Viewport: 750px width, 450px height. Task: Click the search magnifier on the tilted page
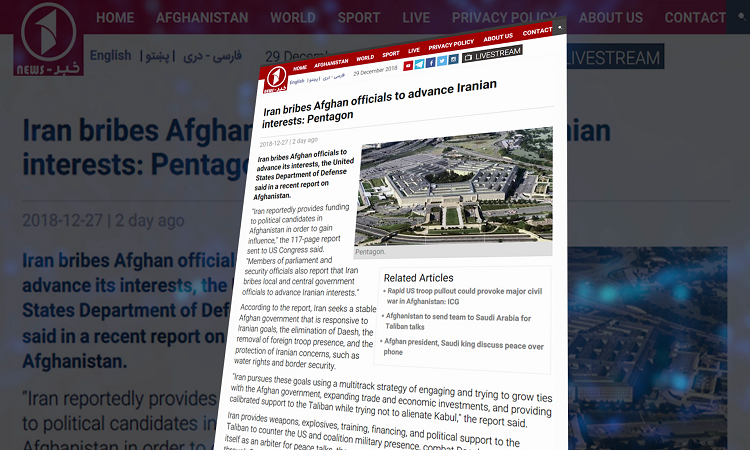(560, 28)
